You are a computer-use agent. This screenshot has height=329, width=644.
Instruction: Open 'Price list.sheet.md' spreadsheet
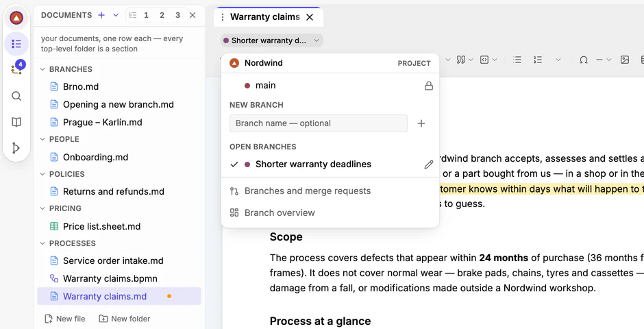click(x=119, y=226)
